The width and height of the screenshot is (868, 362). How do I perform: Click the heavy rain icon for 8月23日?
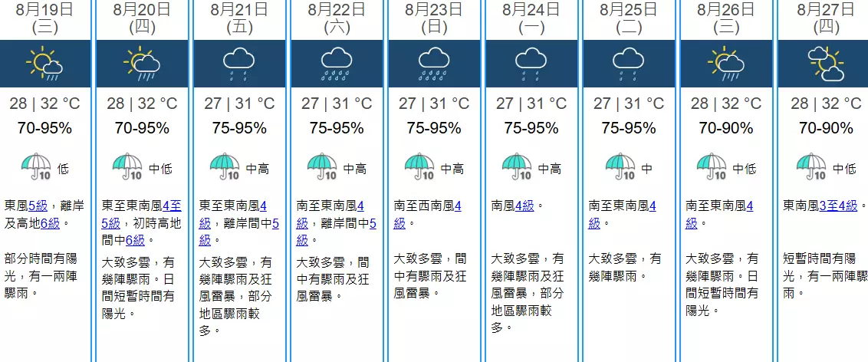click(x=434, y=64)
